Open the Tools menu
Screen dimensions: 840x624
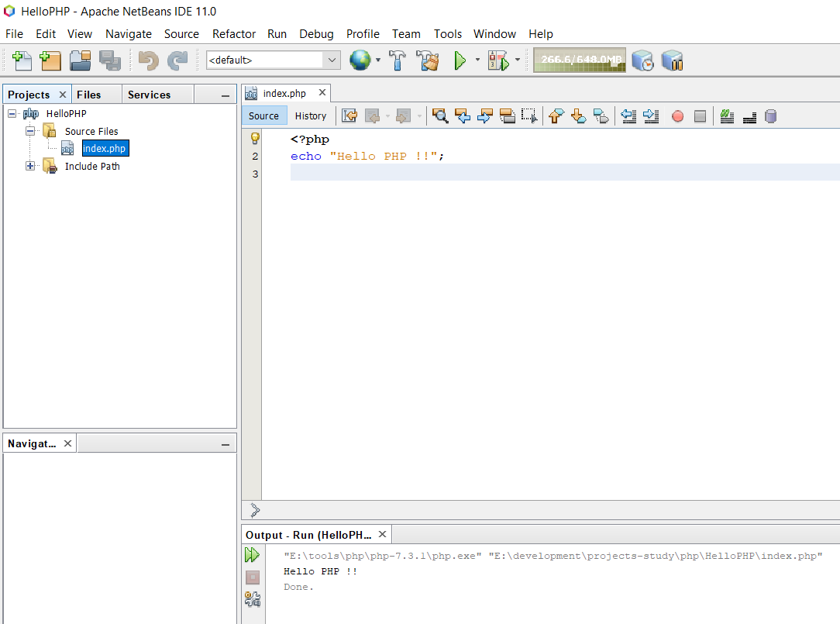pos(448,34)
